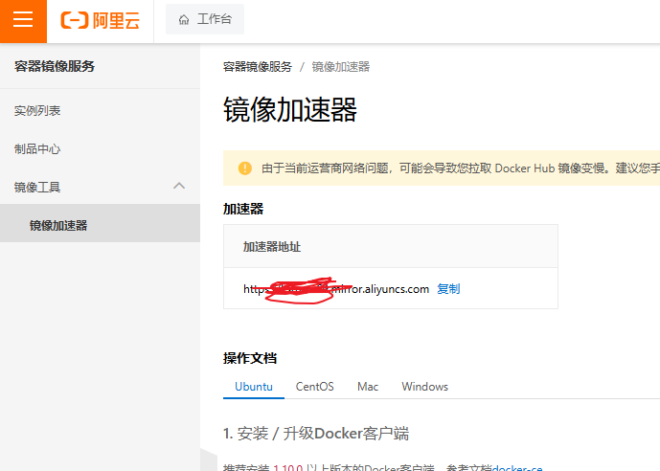Open the hamburger menu in the orange corner
Viewport: 660px width, 471px height.
(x=23, y=20)
